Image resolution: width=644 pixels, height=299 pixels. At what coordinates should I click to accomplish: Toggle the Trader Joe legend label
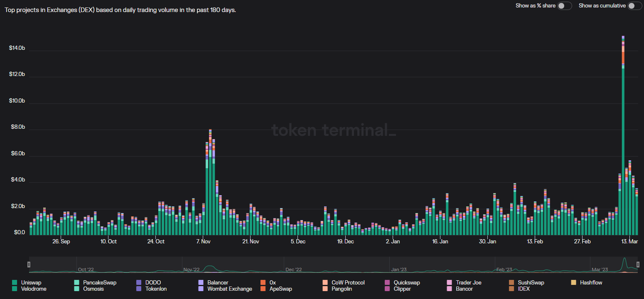468,283
